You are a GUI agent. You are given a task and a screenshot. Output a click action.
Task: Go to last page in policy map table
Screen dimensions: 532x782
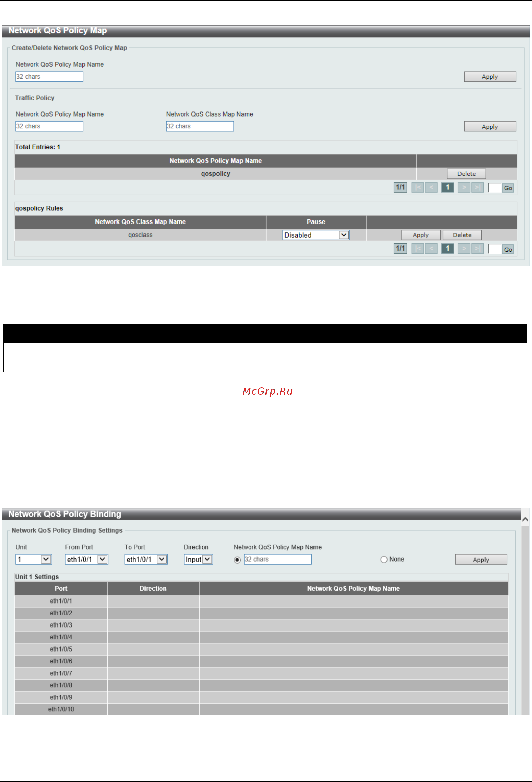(x=477, y=187)
